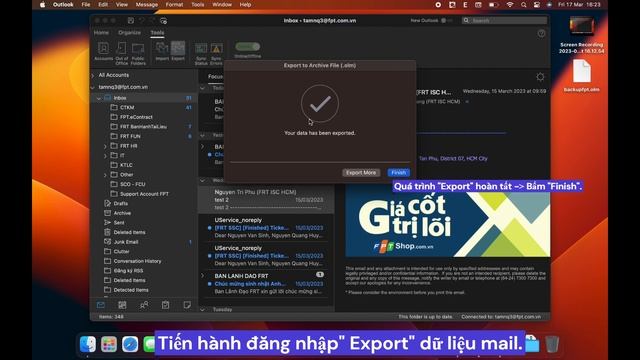The width and height of the screenshot is (640, 360).
Task: Collapse the Tuesday message group
Action: pos(203,310)
